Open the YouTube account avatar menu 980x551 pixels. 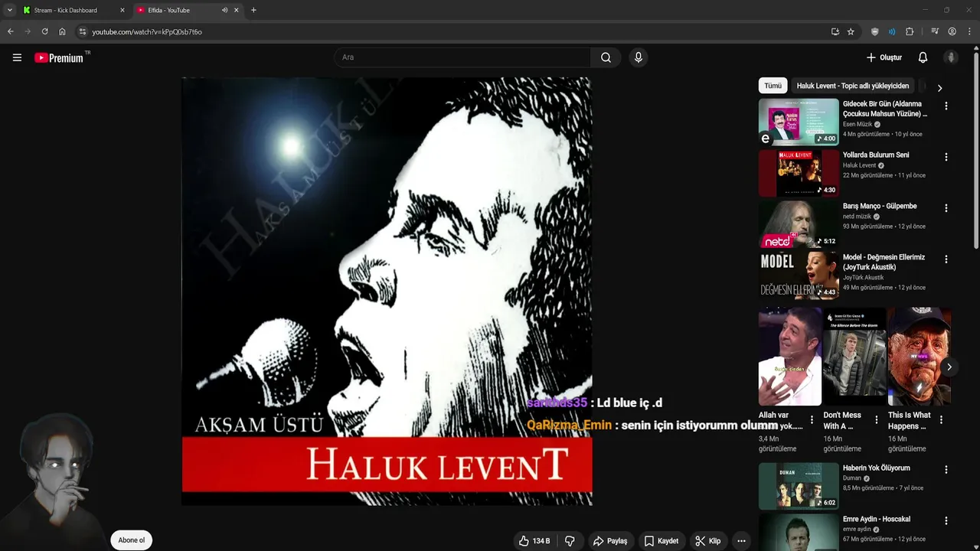click(951, 57)
